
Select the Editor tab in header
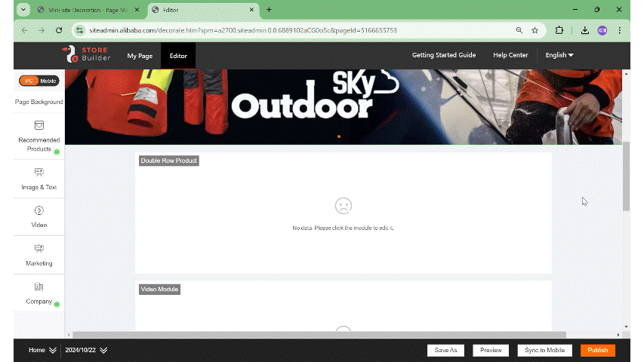178,56
